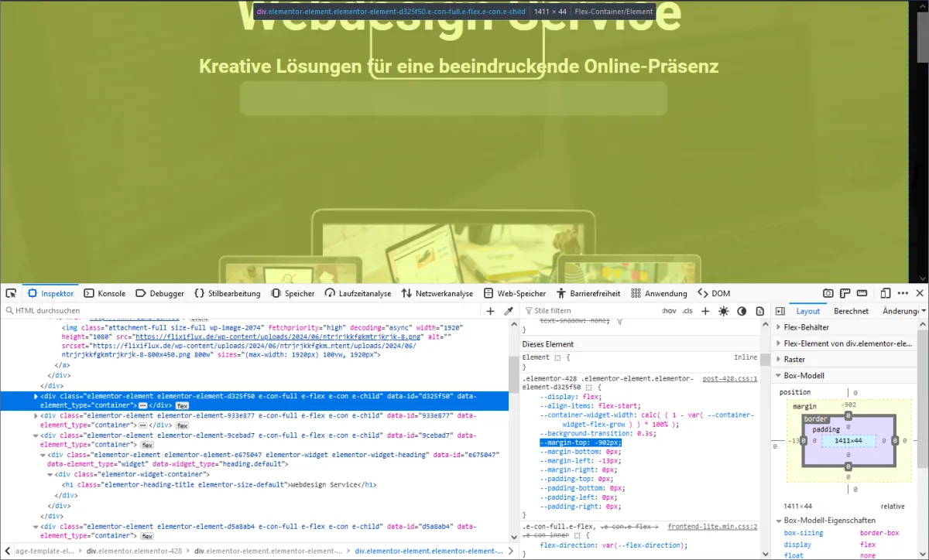Toggle flex badge on selected d325f50 div
This screenshot has height=560, width=929.
click(182, 405)
